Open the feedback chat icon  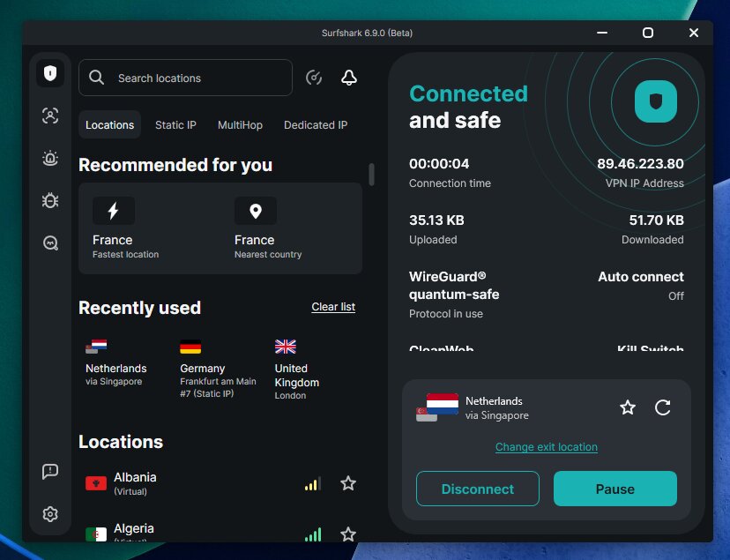[x=49, y=472]
